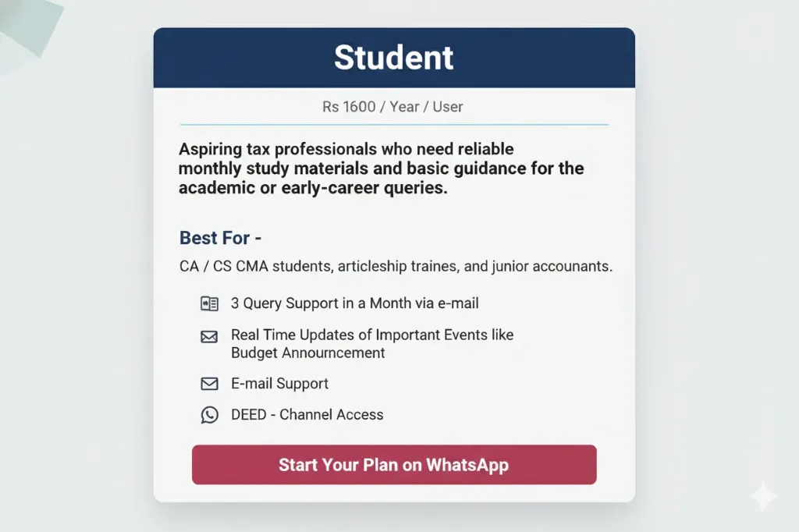Click the E-mail Support list entry
Screen dimensions: 799x532
click(x=279, y=383)
